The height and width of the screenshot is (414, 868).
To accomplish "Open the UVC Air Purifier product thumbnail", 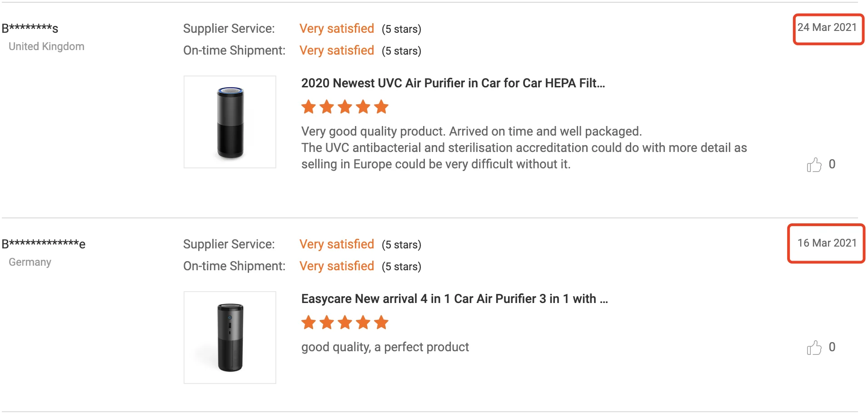I will pos(230,122).
